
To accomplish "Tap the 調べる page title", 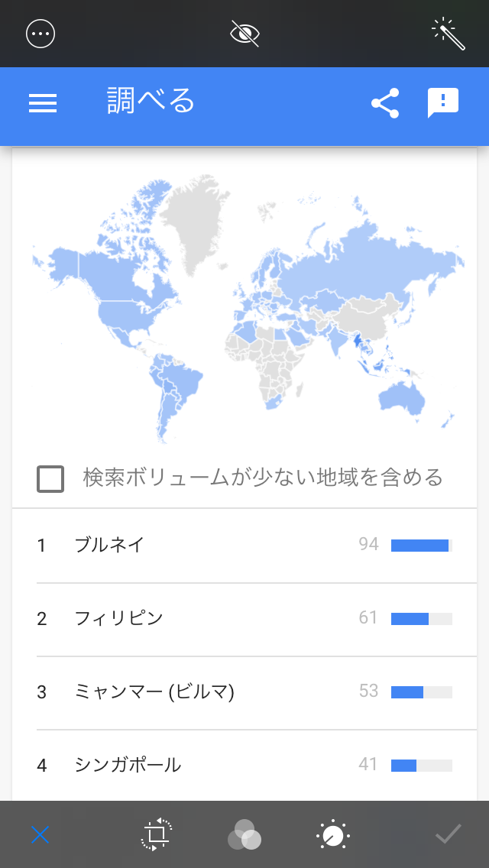I will [x=151, y=102].
